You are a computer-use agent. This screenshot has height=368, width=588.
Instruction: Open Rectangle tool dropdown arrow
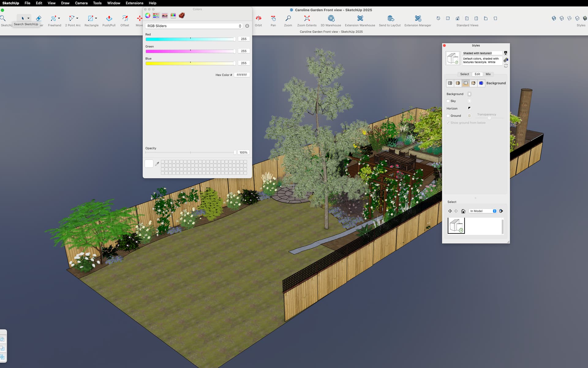pos(96,18)
